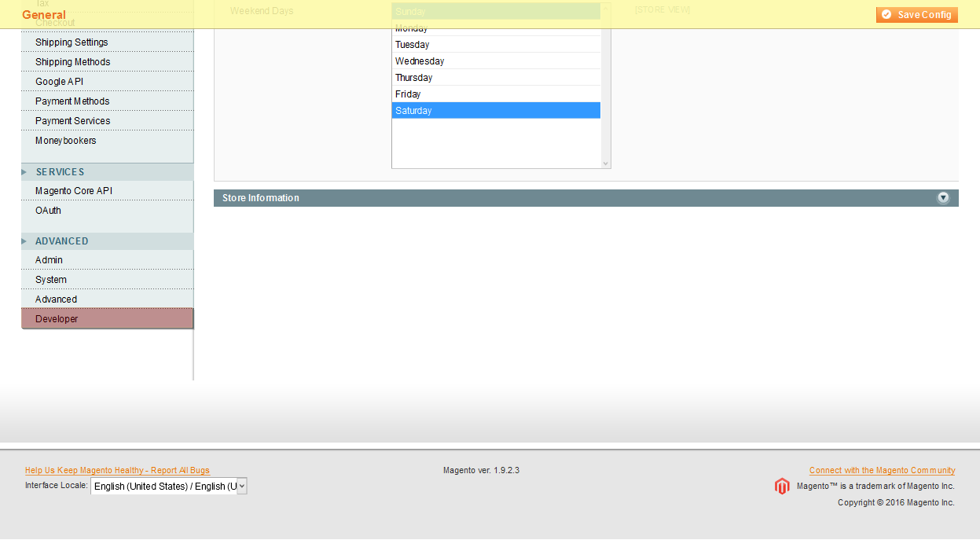
Task: Select Tuesday in the Weekend Days list
Action: 496,45
